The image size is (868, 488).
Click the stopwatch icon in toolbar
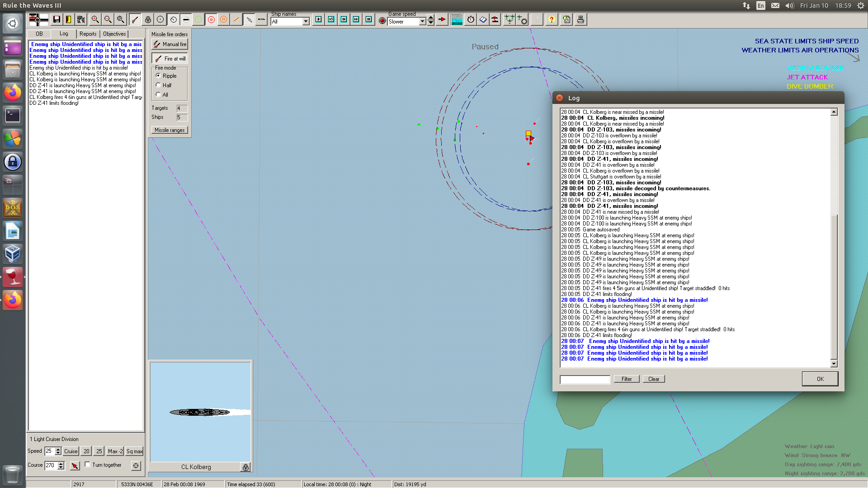[x=471, y=19]
